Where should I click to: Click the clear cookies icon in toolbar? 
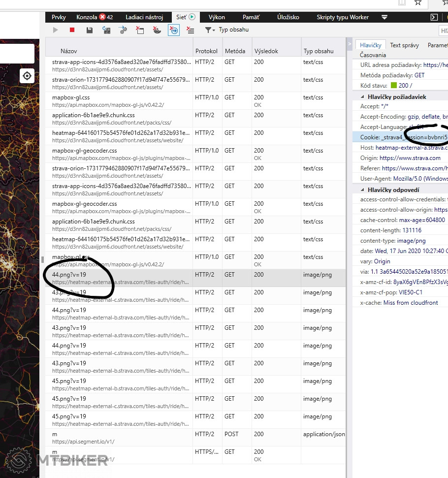pos(157,30)
